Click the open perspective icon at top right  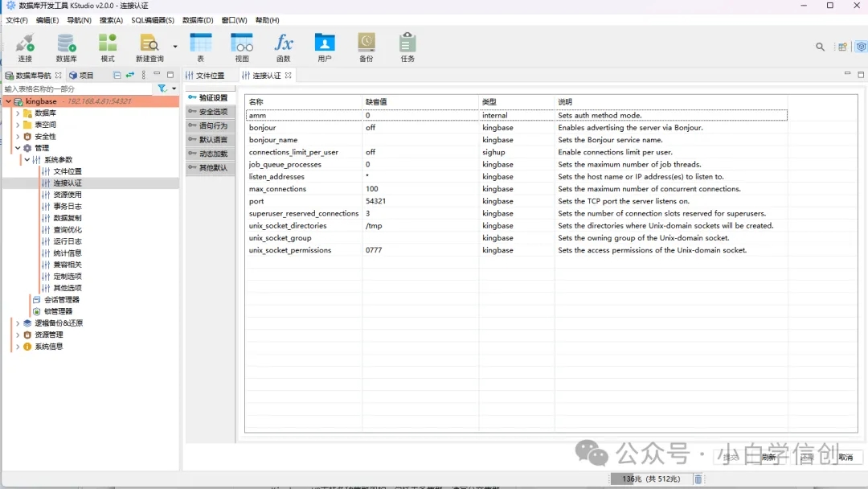pos(842,47)
